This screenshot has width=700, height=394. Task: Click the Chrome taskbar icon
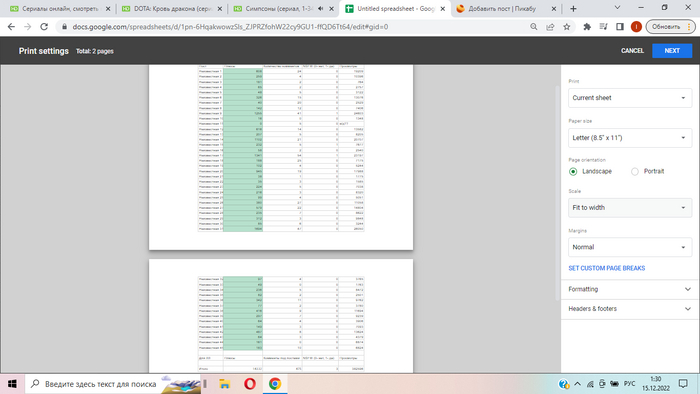[275, 384]
